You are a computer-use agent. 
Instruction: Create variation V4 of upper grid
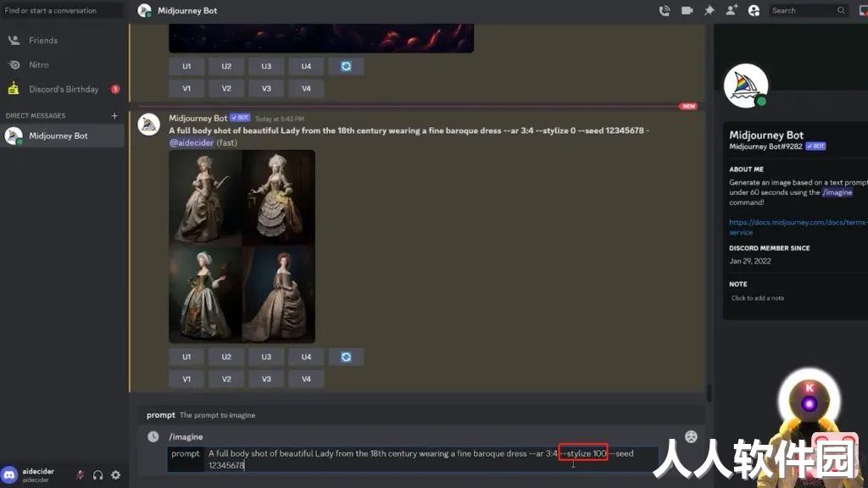point(306,88)
